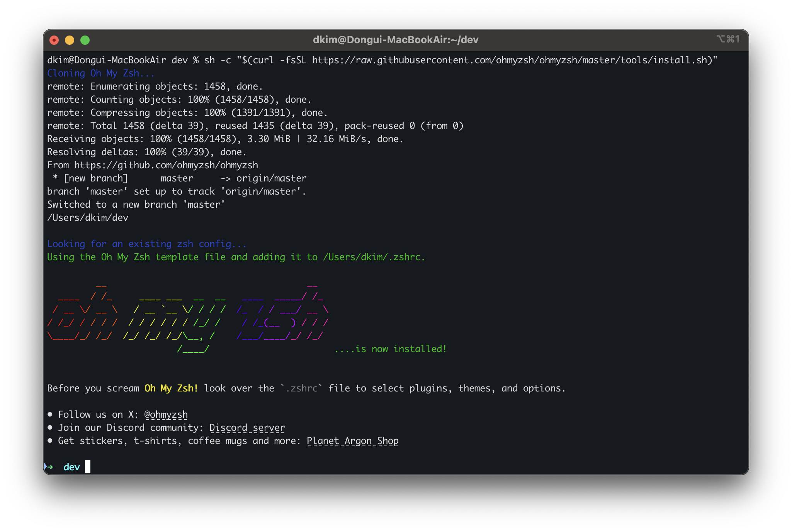The height and width of the screenshot is (532, 792).
Task: Click the green fullscreen window button
Action: (x=85, y=40)
